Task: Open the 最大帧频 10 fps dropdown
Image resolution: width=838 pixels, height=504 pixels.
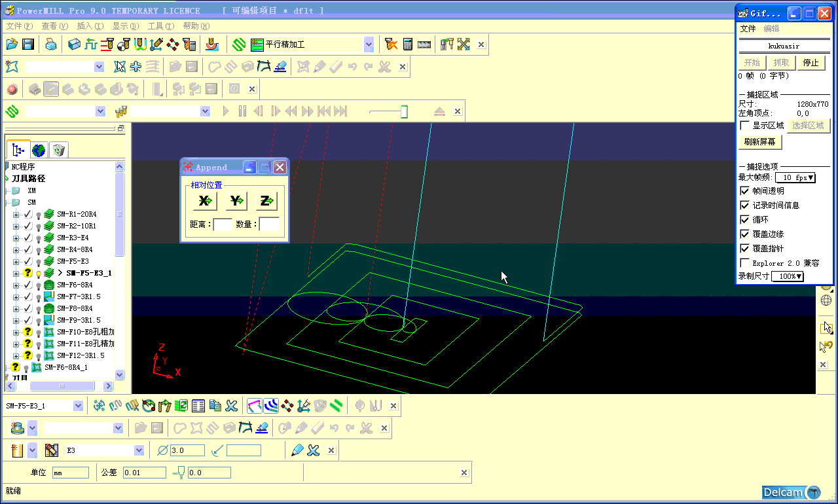Action: (x=795, y=177)
